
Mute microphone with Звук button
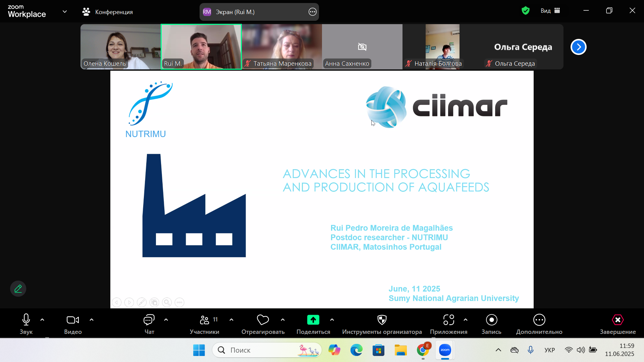(x=26, y=324)
